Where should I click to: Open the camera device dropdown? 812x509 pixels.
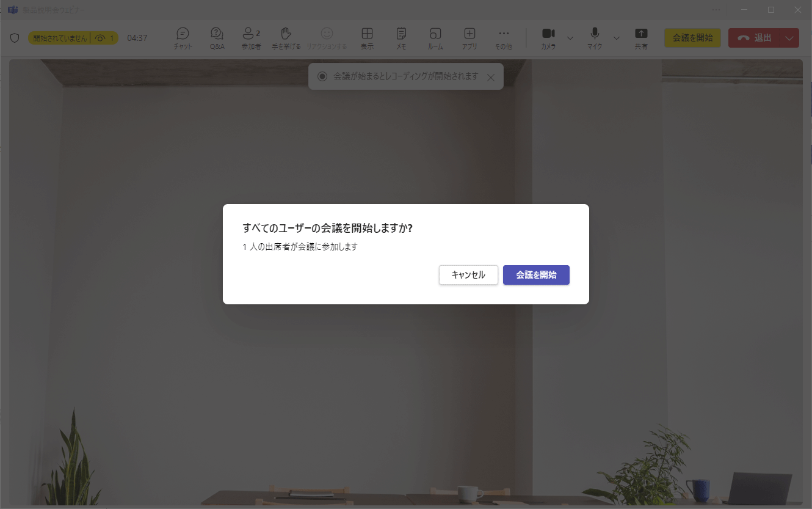[569, 37]
